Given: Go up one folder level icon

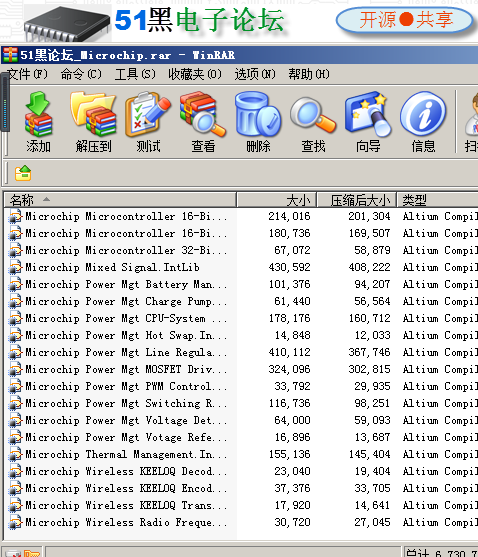Looking at the screenshot, I should click(23, 173).
